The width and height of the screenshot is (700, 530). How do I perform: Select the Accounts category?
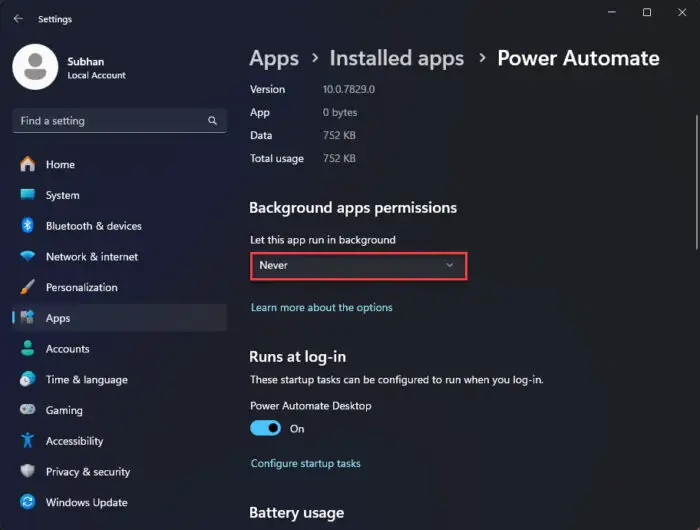tap(119, 349)
